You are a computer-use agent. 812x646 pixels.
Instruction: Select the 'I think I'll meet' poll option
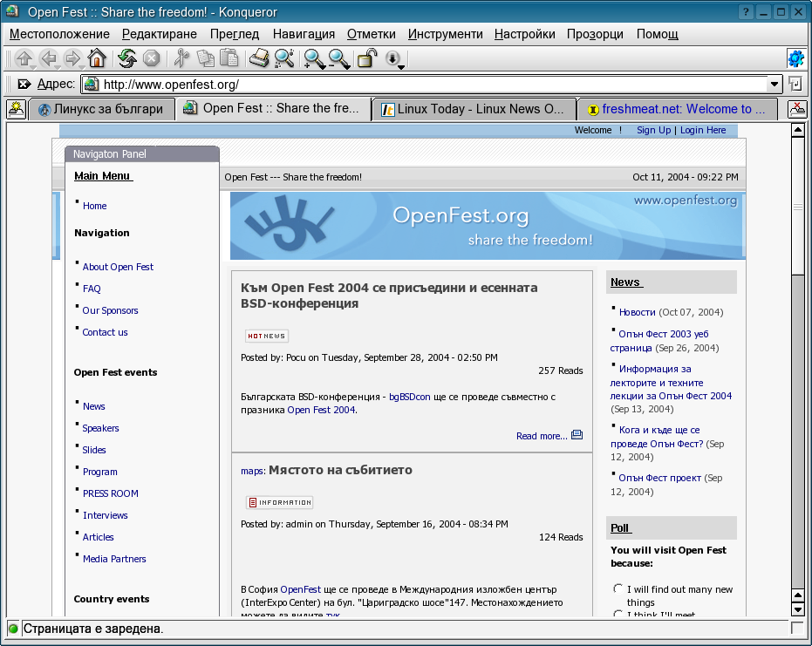point(618,615)
